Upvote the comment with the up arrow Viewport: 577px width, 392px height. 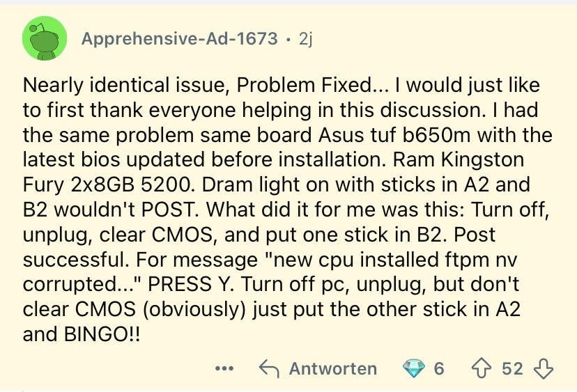tap(482, 368)
